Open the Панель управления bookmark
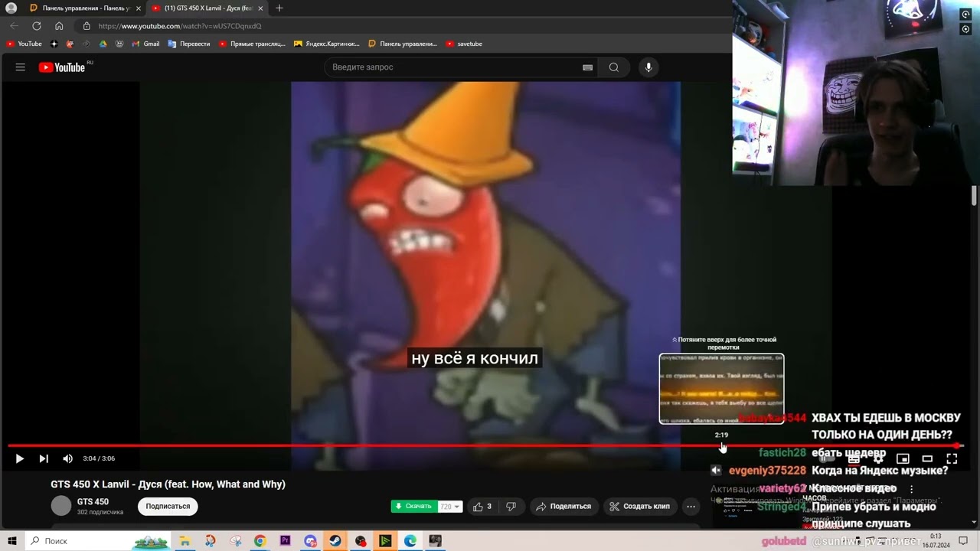 (403, 44)
